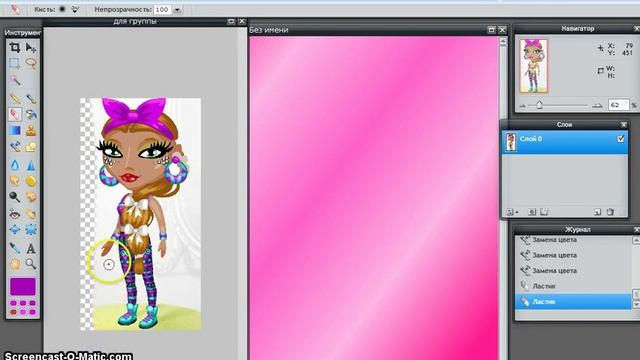
Task: Select the Слой 0 layer row
Action: (565, 142)
